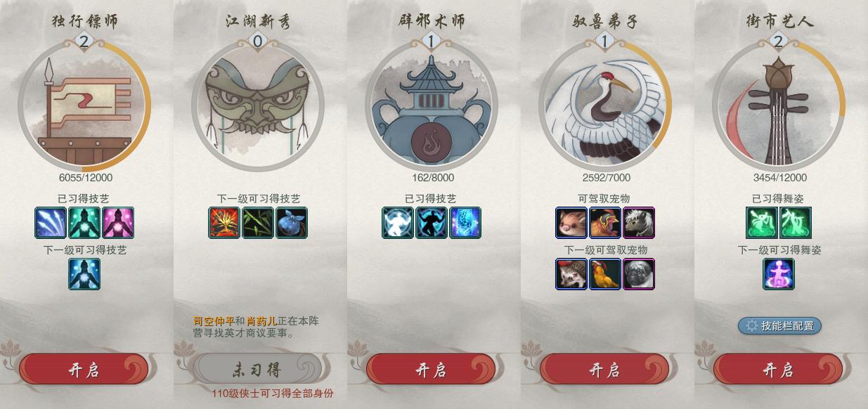Screen dimensions: 868x409
Task: Select the blue fruit skill under 江湖新秀
Action: coord(292,223)
